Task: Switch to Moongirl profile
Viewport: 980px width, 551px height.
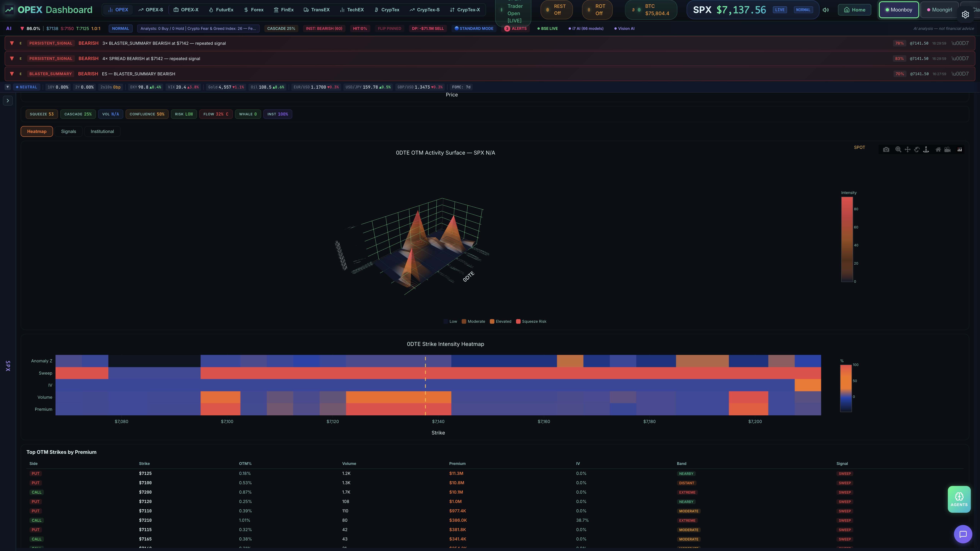Action: click(x=939, y=10)
